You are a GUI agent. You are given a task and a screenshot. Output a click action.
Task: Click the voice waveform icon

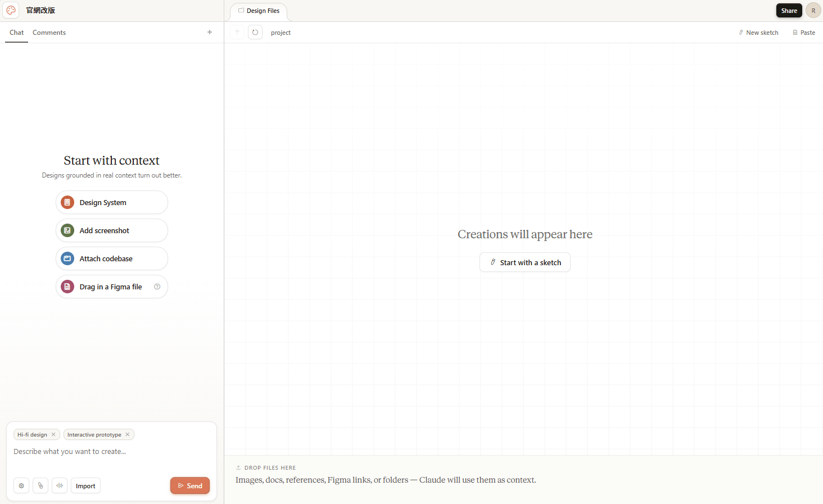tap(60, 485)
